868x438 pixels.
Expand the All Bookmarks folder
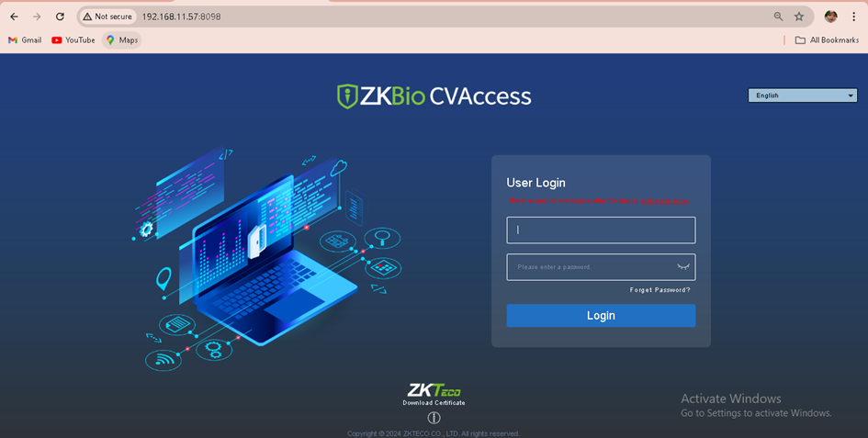click(827, 39)
